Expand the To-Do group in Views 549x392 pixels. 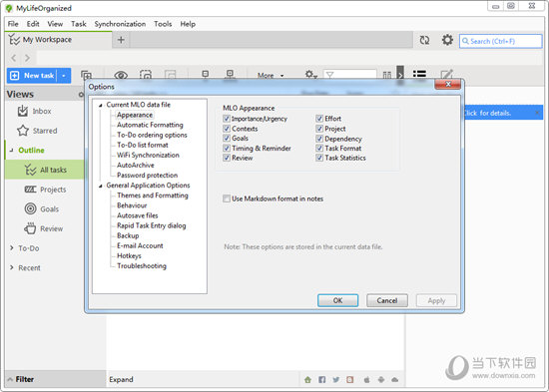pyautogui.click(x=12, y=247)
